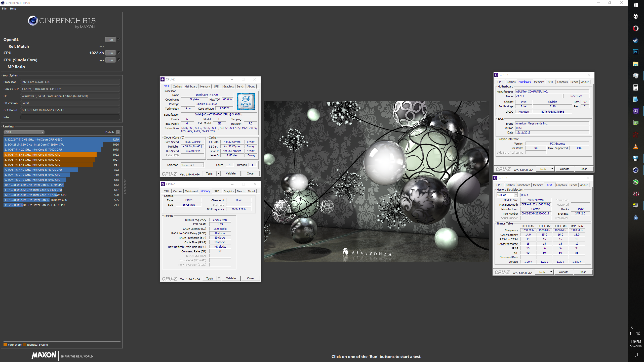This screenshot has width=644, height=362.
Task: Launch Steam from the taskbar
Action: tap(636, 40)
